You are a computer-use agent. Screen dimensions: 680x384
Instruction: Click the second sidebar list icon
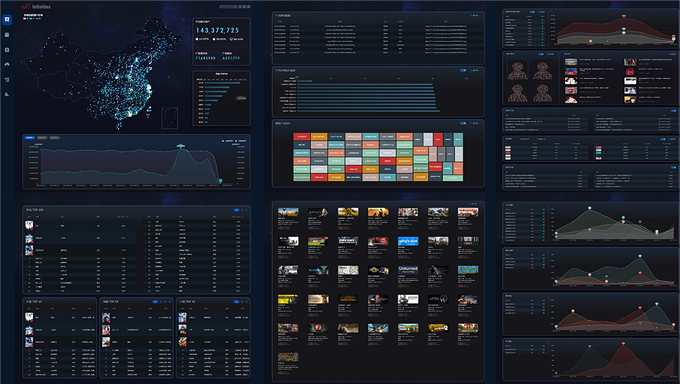click(x=7, y=35)
